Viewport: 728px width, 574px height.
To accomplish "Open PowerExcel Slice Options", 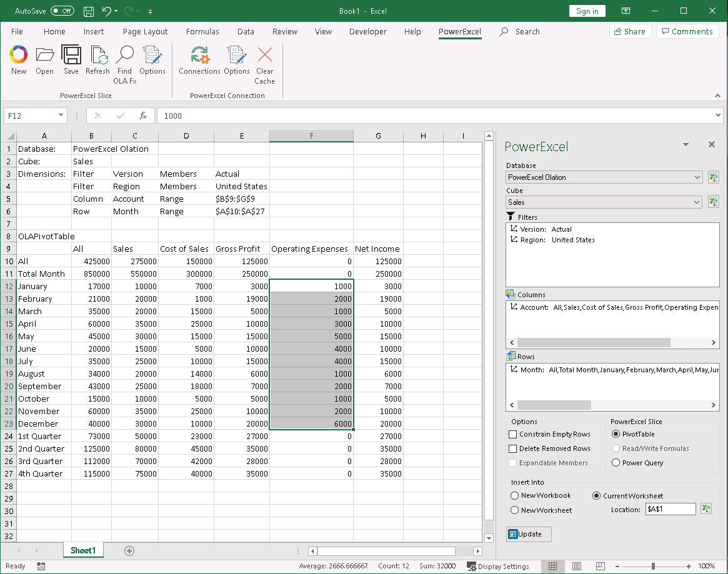I will pyautogui.click(x=152, y=60).
